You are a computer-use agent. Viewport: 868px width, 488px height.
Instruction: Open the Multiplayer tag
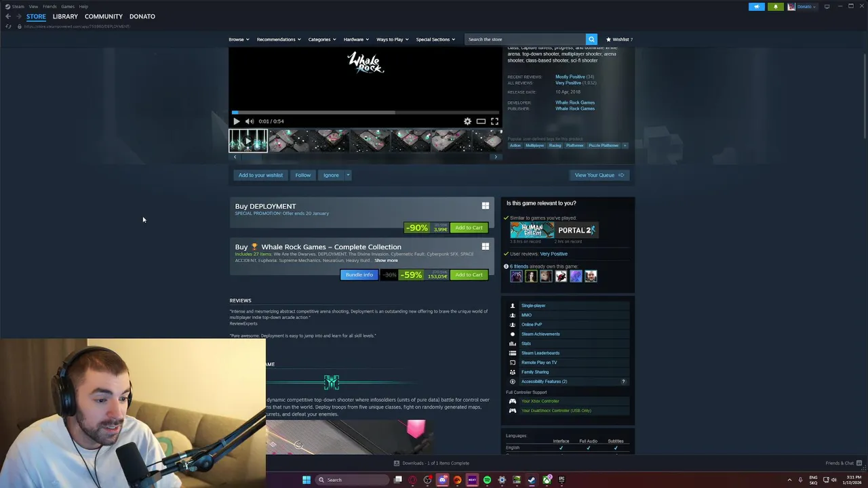click(x=534, y=146)
